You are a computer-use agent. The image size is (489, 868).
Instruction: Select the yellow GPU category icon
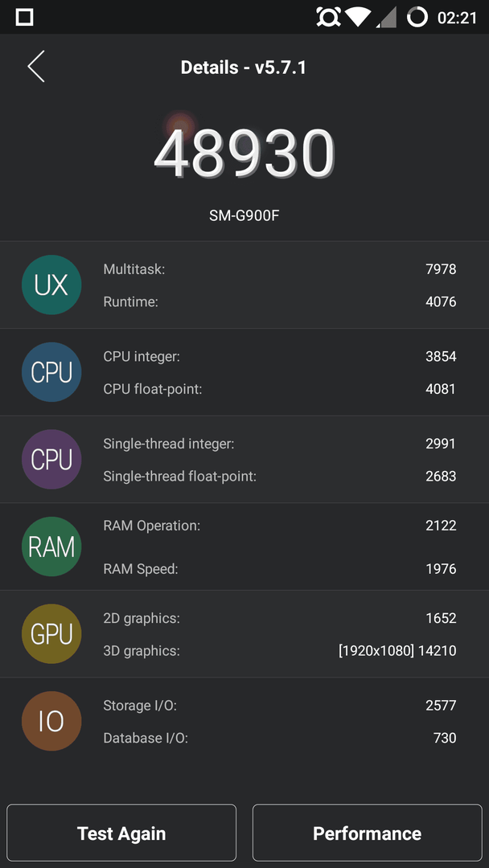[x=51, y=634]
